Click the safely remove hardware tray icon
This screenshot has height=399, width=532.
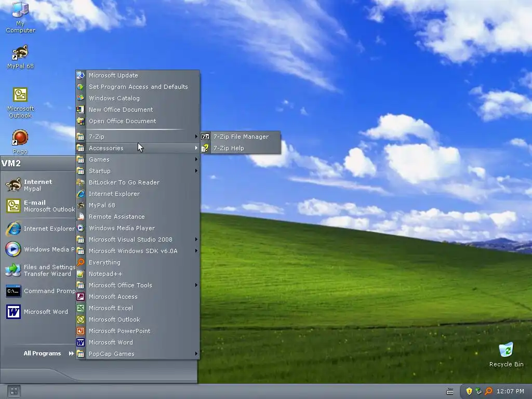pos(478,391)
